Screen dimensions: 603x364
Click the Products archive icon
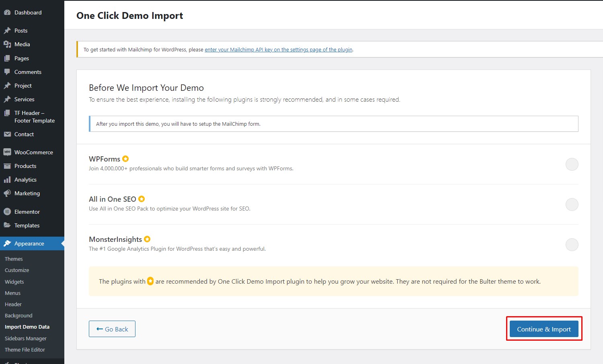pyautogui.click(x=7, y=166)
